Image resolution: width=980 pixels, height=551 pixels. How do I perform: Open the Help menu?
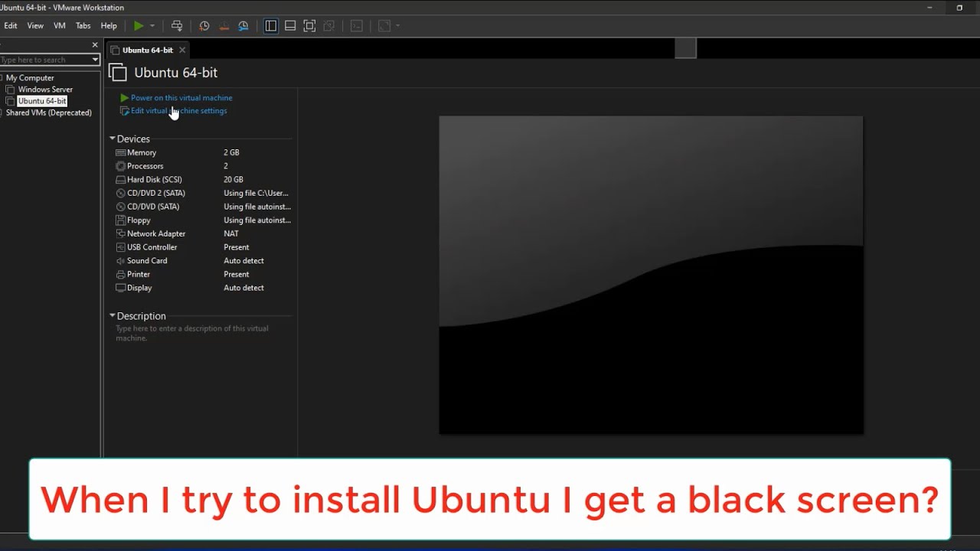click(x=109, y=26)
